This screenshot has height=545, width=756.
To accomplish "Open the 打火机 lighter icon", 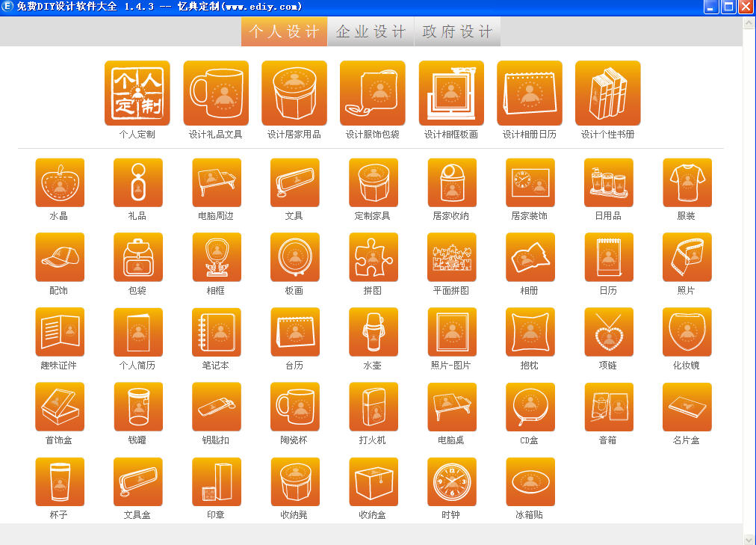I will click(x=374, y=407).
